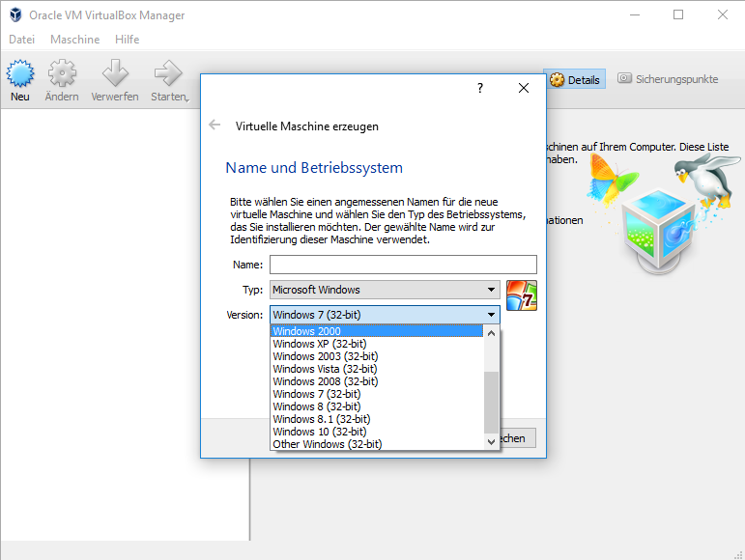Click the version list scroll up arrow
Viewport: 745px width, 560px height.
point(491,333)
